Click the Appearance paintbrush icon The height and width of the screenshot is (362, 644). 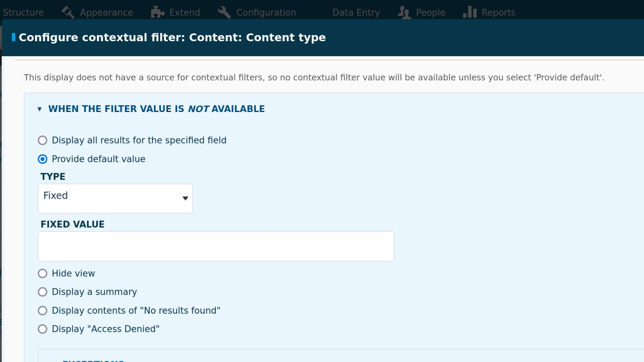pyautogui.click(x=68, y=12)
